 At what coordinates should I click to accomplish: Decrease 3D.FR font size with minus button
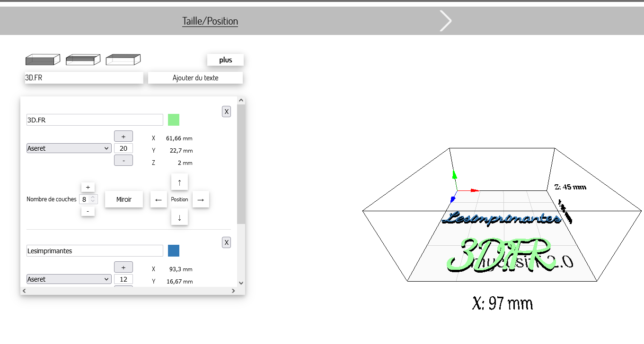124,160
